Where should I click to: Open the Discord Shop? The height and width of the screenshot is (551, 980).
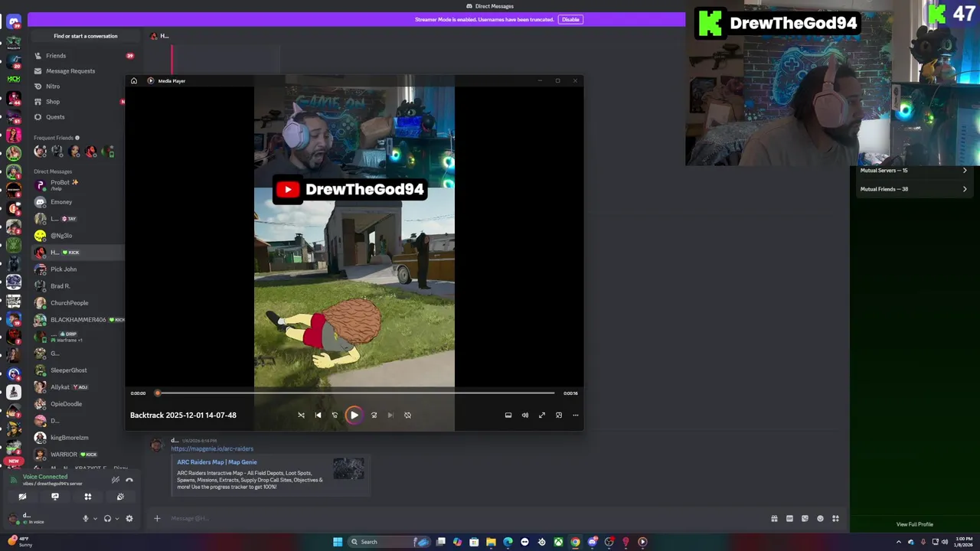(x=53, y=102)
